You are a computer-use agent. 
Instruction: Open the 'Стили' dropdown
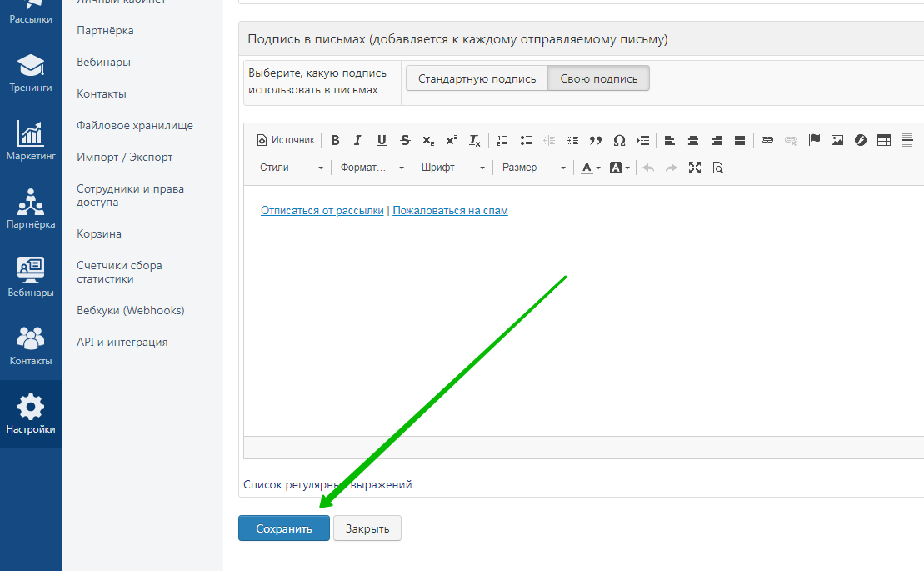pyautogui.click(x=291, y=168)
